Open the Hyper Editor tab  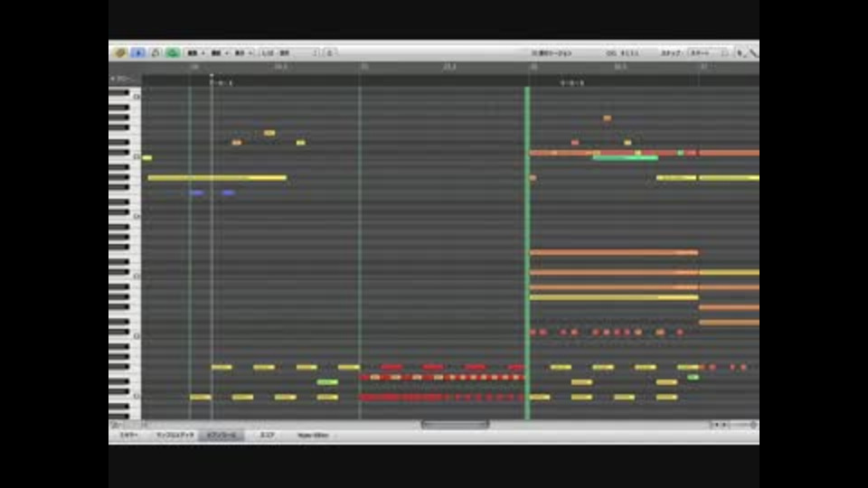[313, 436]
